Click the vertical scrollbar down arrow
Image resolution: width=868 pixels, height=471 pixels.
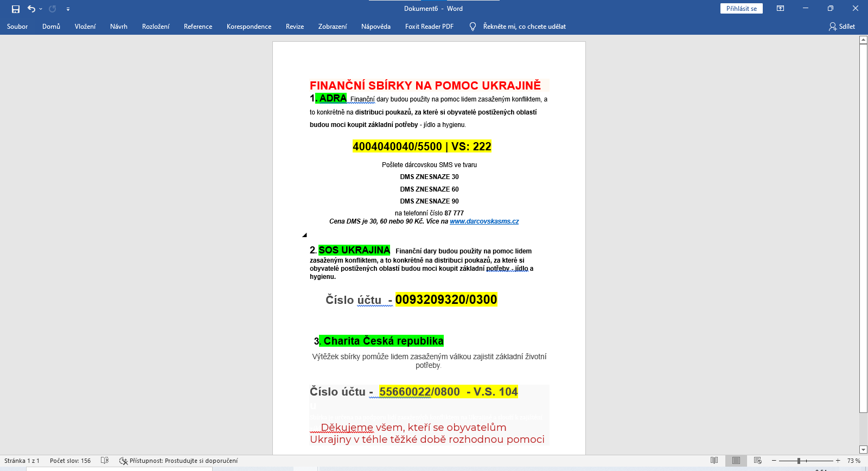tap(863, 449)
